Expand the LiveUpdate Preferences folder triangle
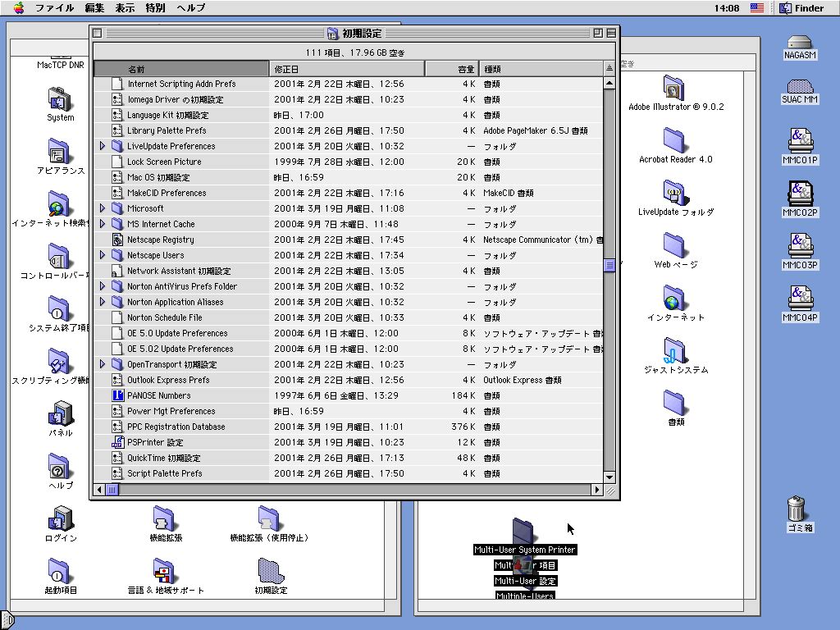 (x=103, y=146)
